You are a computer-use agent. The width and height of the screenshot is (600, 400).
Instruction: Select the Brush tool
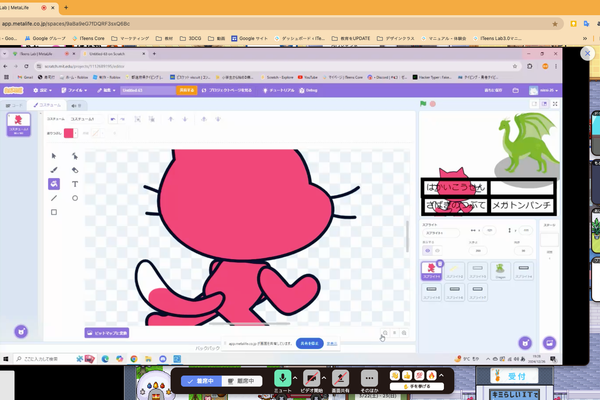(x=54, y=170)
